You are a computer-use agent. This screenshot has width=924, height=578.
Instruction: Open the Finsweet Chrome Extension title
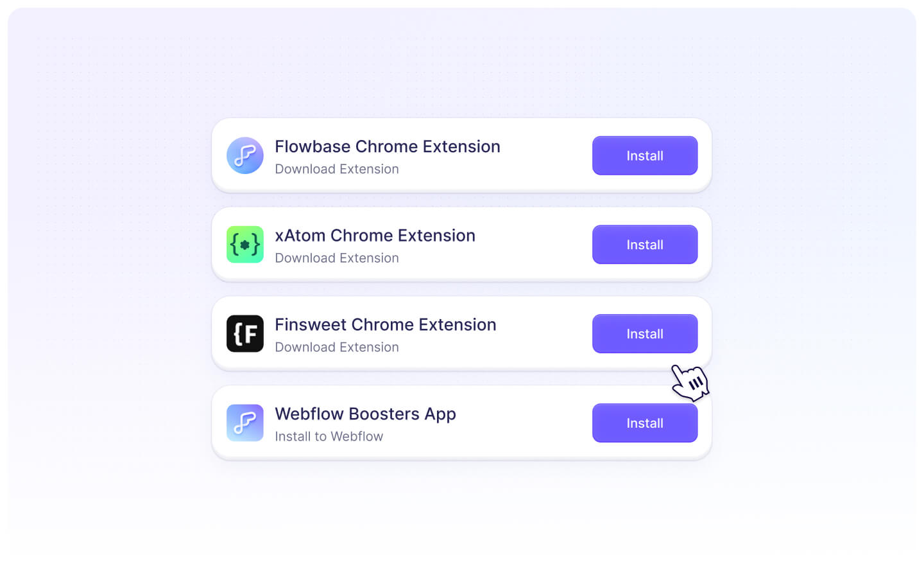click(x=386, y=325)
